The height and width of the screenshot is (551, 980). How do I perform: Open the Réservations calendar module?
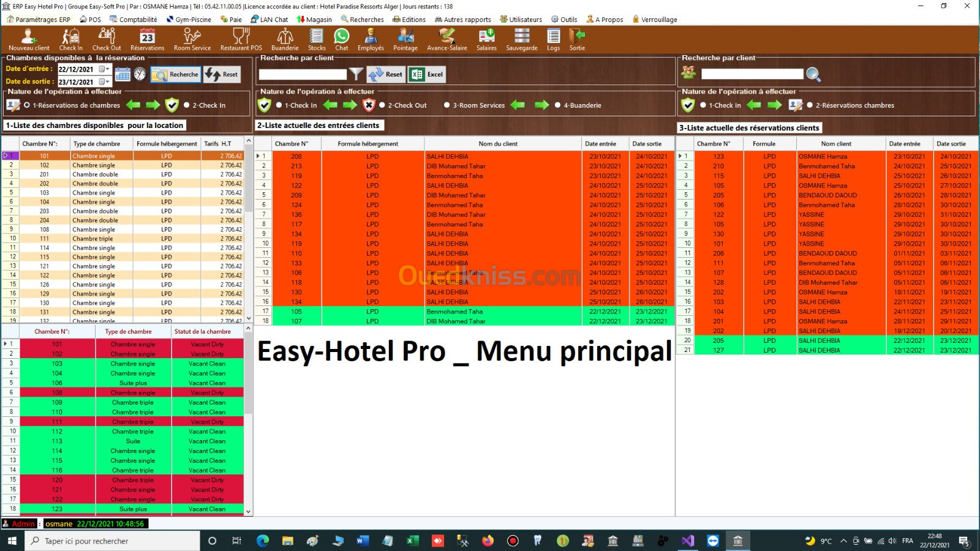pyautogui.click(x=147, y=40)
